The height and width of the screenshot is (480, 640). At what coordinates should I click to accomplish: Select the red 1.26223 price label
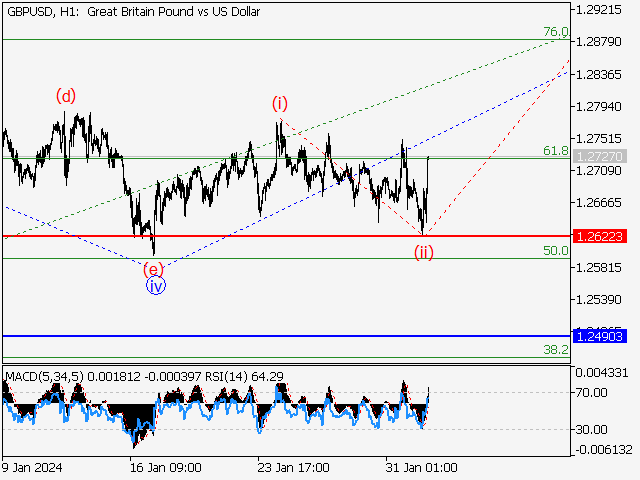[600, 236]
